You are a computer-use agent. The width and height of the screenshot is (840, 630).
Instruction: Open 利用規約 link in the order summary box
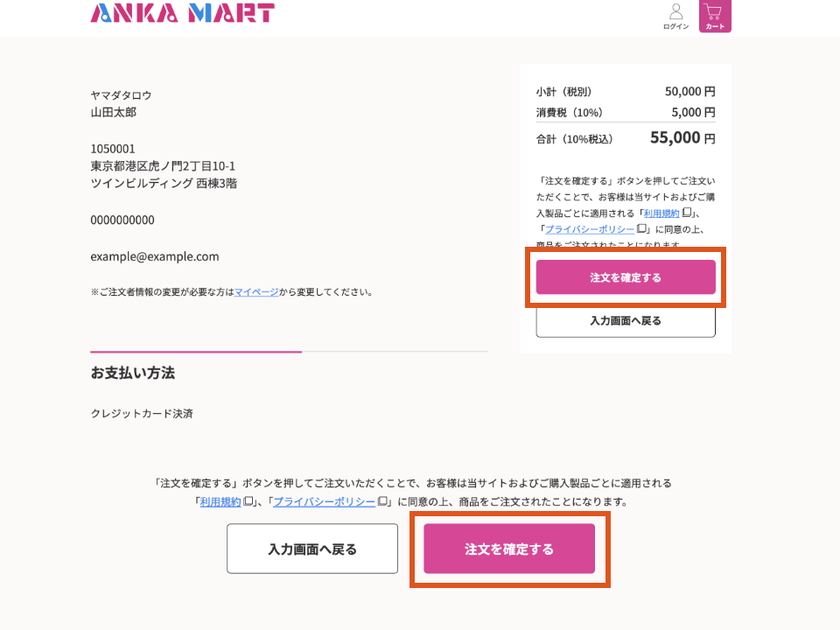661,213
